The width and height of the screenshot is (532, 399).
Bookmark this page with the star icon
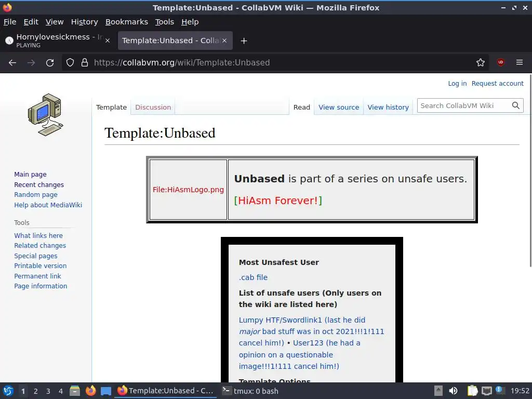(481, 62)
